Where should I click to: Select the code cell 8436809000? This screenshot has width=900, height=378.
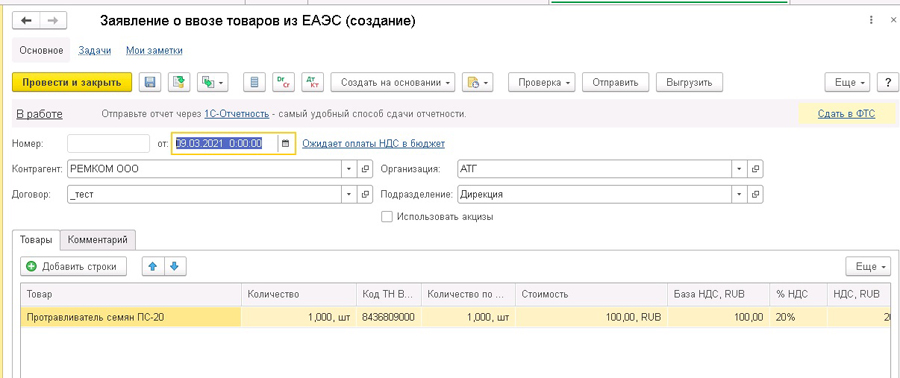point(389,317)
